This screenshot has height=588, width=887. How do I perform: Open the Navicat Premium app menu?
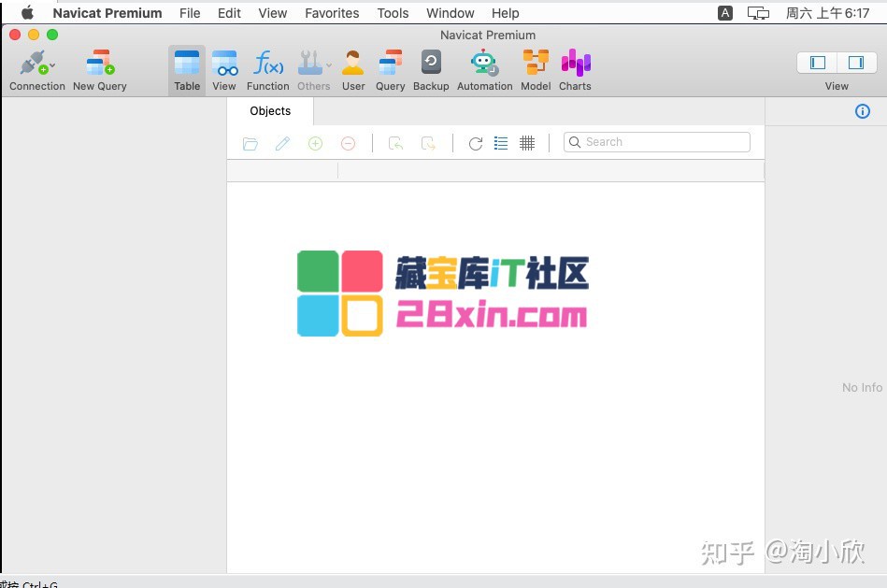pos(107,13)
